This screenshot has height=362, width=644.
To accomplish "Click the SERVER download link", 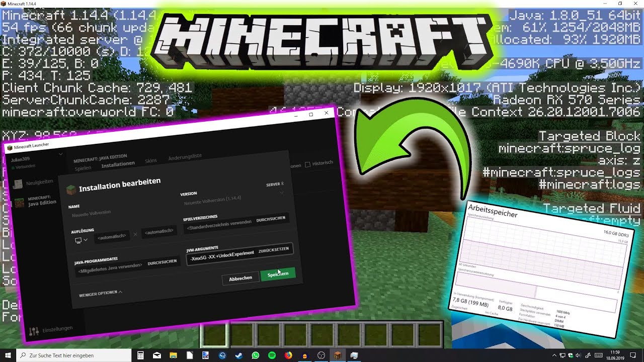I will pyautogui.click(x=275, y=184).
